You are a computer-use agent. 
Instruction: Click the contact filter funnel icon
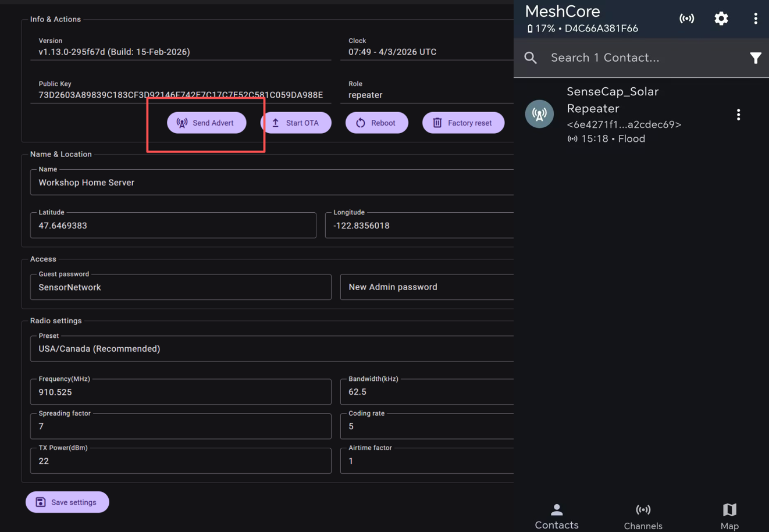755,58
